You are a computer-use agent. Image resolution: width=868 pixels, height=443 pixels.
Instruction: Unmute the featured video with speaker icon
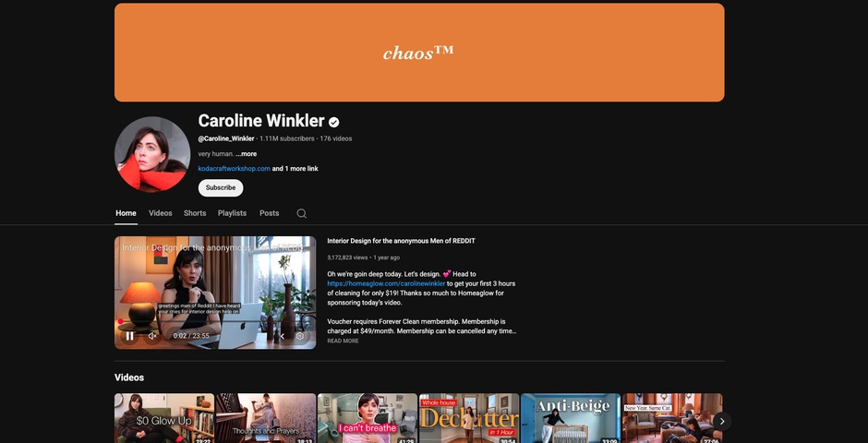pos(152,336)
